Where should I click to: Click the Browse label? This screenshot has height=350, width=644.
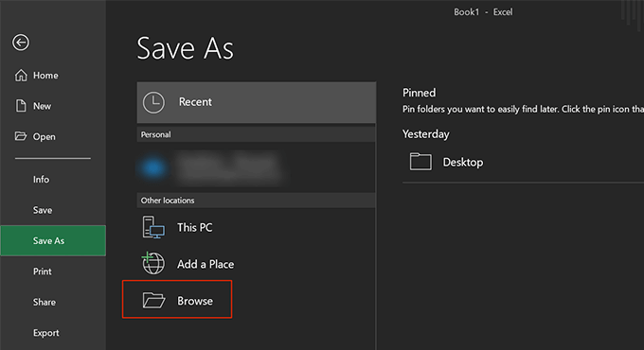tap(195, 301)
